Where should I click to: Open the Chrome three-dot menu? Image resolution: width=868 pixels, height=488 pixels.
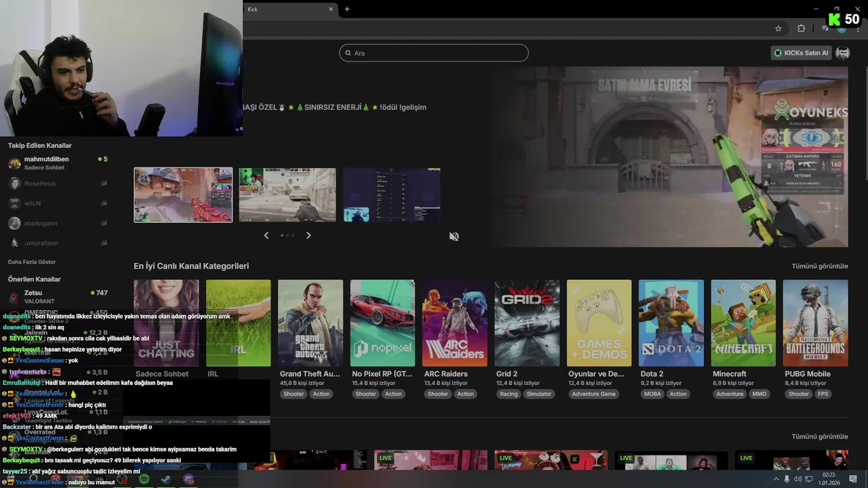[x=859, y=28]
